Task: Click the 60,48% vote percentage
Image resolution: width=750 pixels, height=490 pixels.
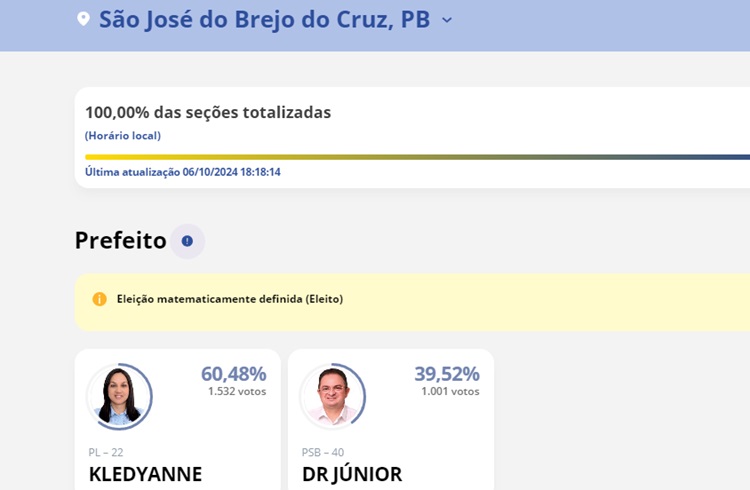Action: [233, 374]
